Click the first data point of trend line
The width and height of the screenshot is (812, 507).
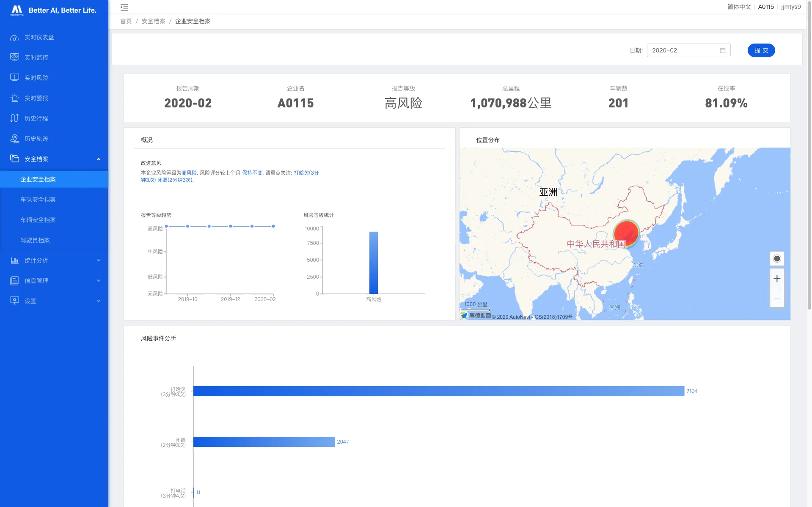[166, 226]
